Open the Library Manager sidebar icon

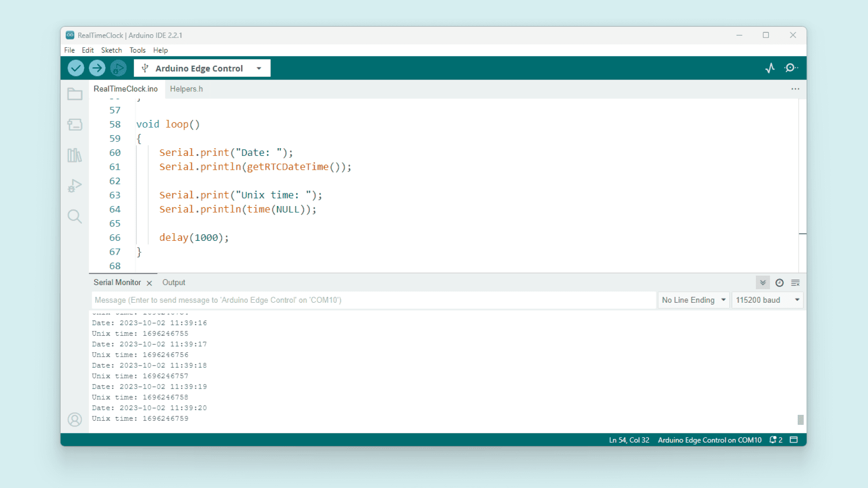coord(75,155)
